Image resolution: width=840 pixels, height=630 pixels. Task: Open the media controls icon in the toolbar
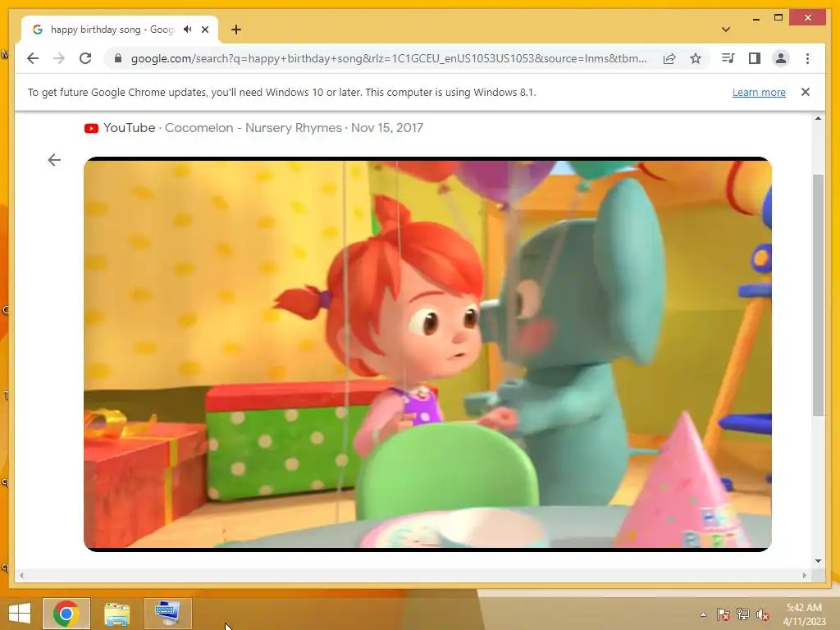pyautogui.click(x=728, y=58)
